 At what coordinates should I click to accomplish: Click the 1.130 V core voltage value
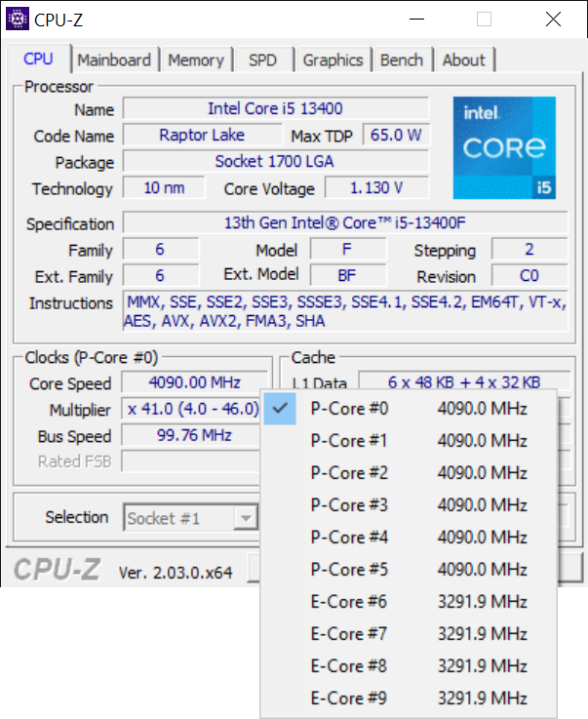point(376,188)
